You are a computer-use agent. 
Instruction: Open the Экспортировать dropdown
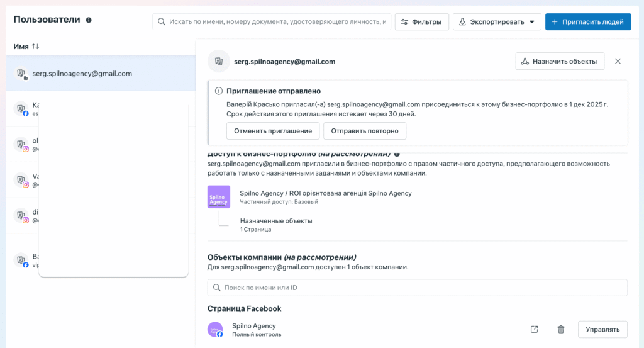497,22
